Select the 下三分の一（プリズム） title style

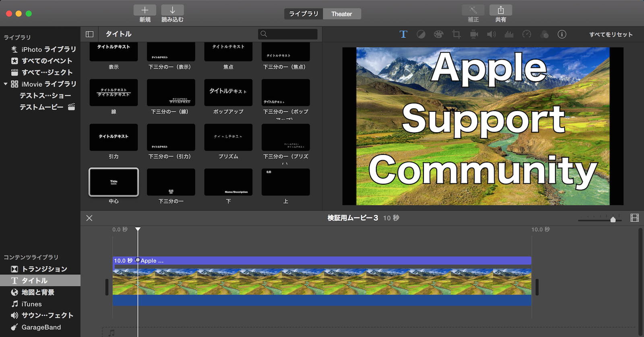click(286, 137)
